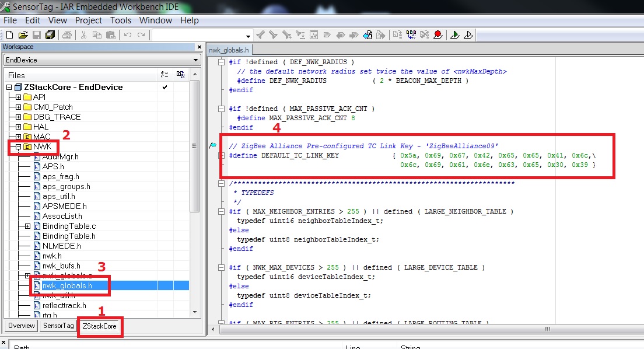The height and width of the screenshot is (349, 644).
Task: Open the Window menu
Action: (x=155, y=20)
